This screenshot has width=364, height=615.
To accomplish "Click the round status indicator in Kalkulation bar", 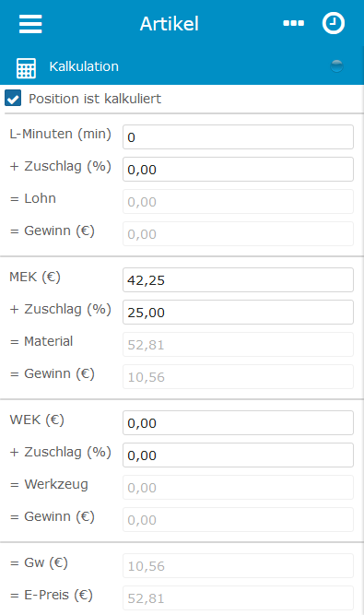I will [336, 66].
